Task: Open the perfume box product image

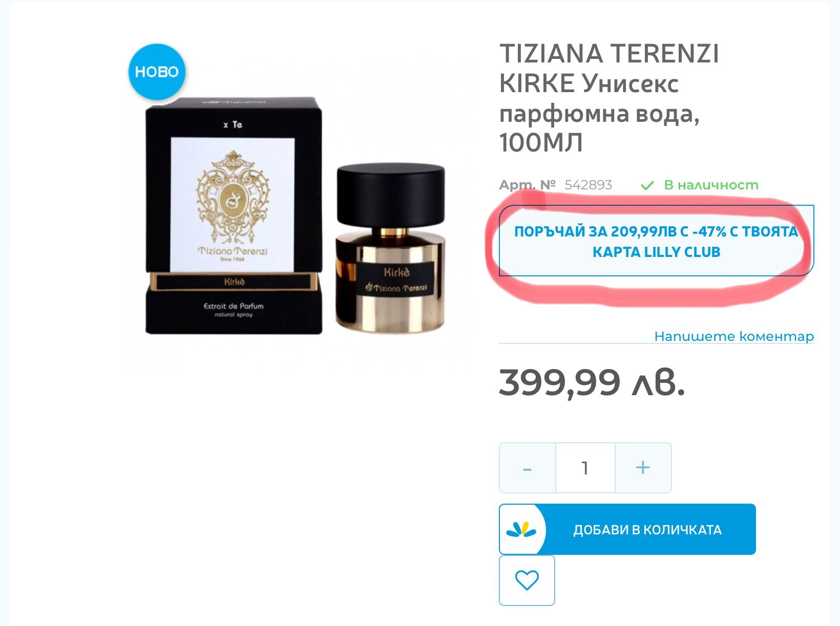Action: coord(234,215)
